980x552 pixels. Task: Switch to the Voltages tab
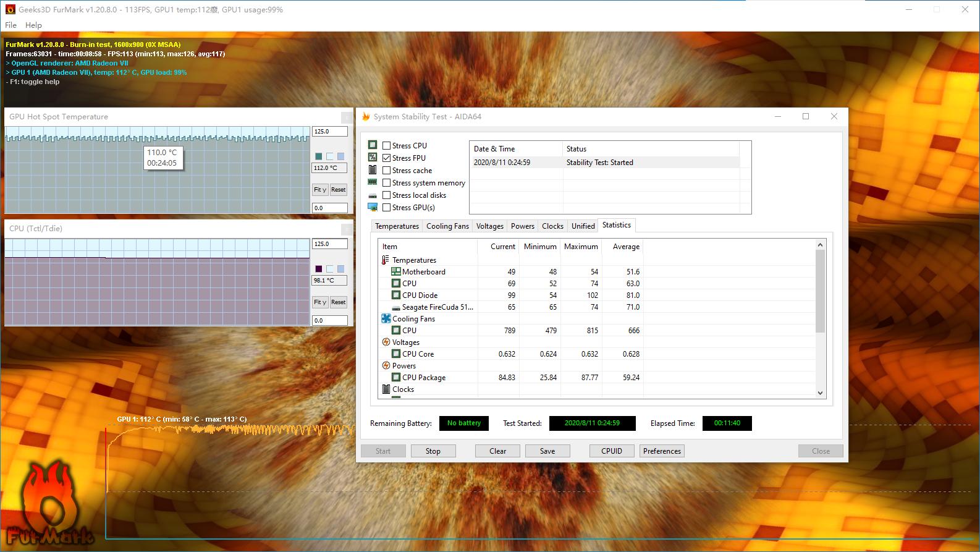point(490,226)
